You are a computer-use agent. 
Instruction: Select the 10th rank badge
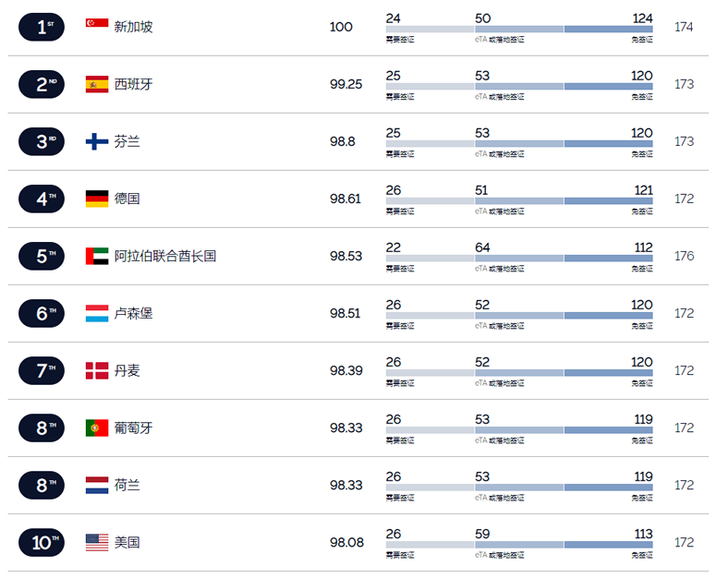click(x=42, y=542)
